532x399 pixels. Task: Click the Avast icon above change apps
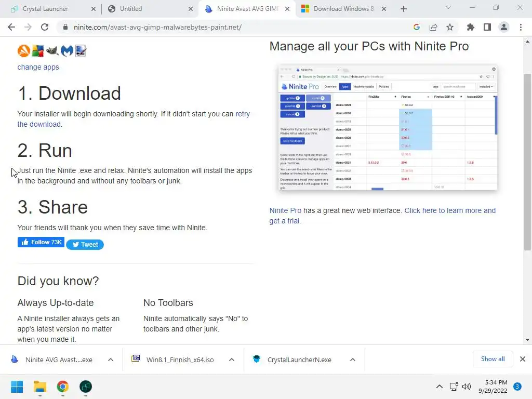tap(24, 51)
